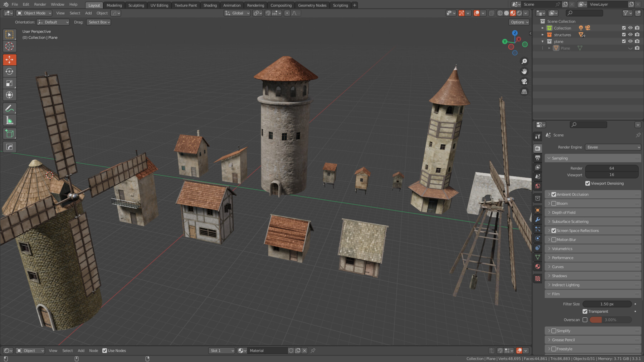
Task: Toggle Viewport Denoising checkbox
Action: [x=587, y=183]
